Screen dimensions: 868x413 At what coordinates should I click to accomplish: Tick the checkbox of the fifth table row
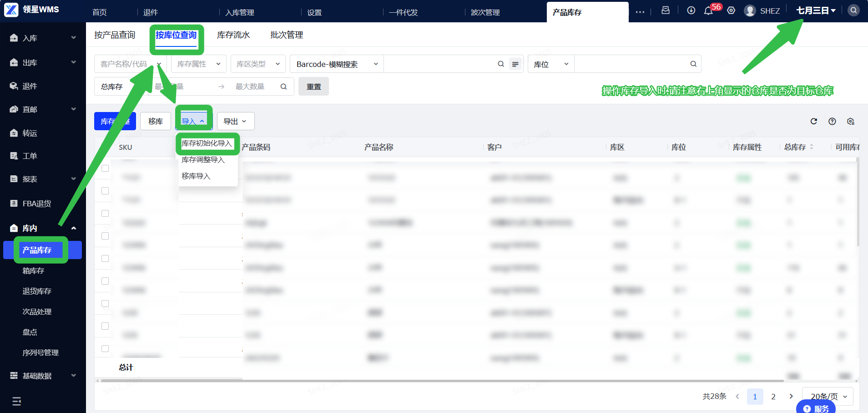105,259
